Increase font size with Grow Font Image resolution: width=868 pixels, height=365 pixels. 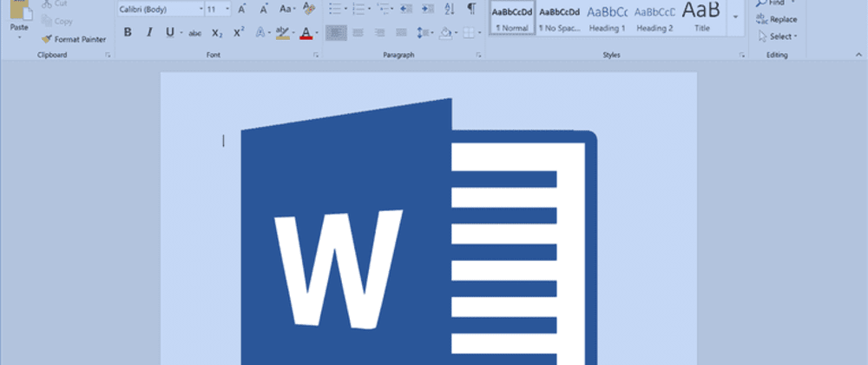(242, 9)
